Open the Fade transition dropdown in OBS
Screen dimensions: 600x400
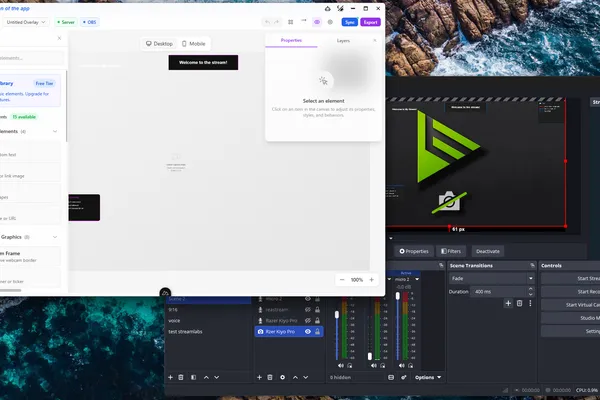(x=492, y=279)
